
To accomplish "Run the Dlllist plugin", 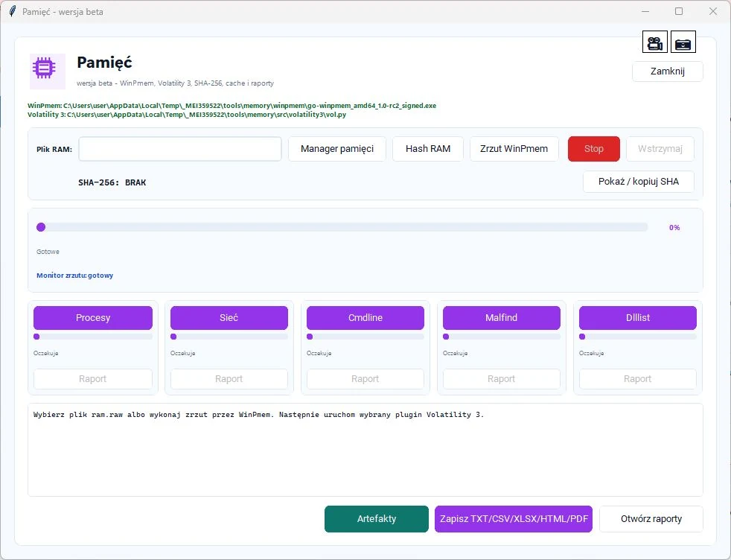I will pos(637,317).
